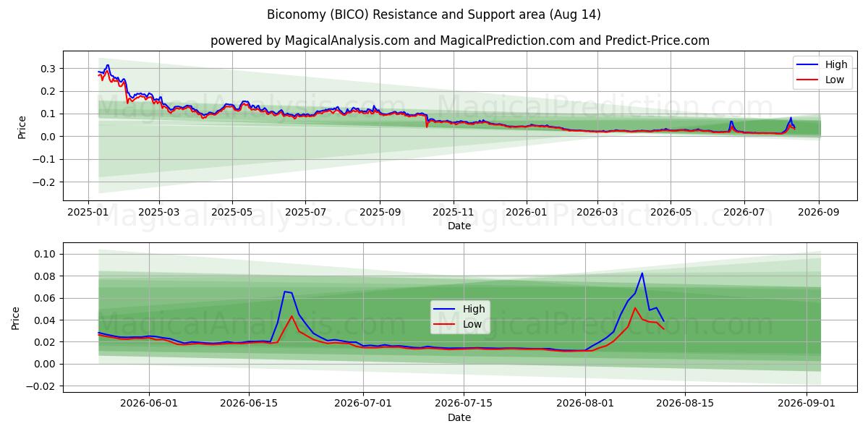Click the '2025-05' x-axis label
868x434 pixels.
pos(231,213)
